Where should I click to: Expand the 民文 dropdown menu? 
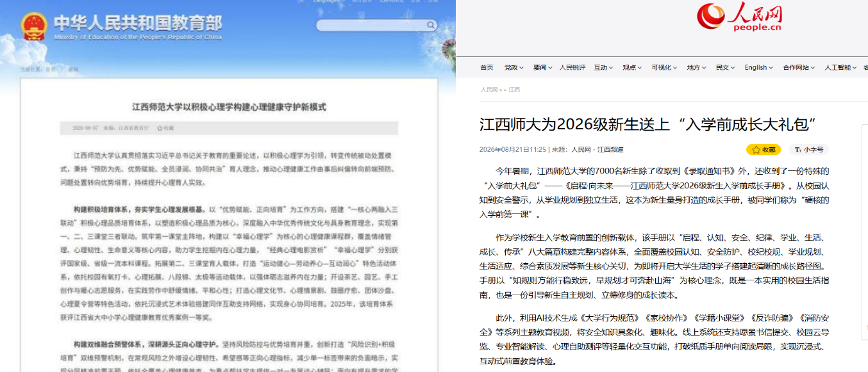725,67
